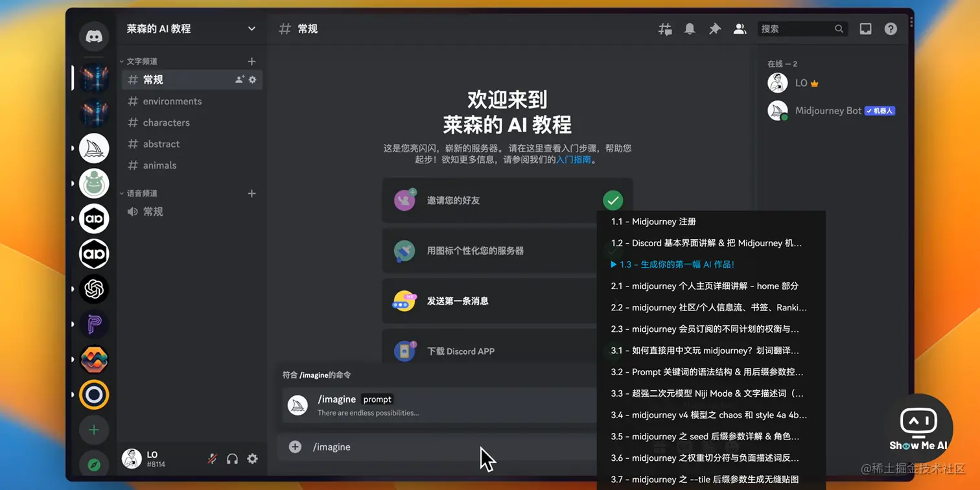Create a new voice channel plus
Viewport: 980px width, 490px height.
(251, 193)
